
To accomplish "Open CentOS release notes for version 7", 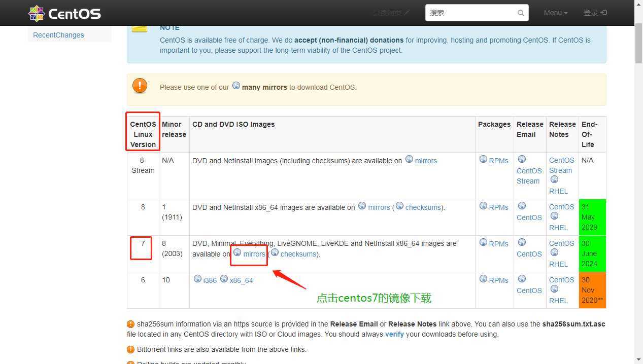I will [x=561, y=243].
